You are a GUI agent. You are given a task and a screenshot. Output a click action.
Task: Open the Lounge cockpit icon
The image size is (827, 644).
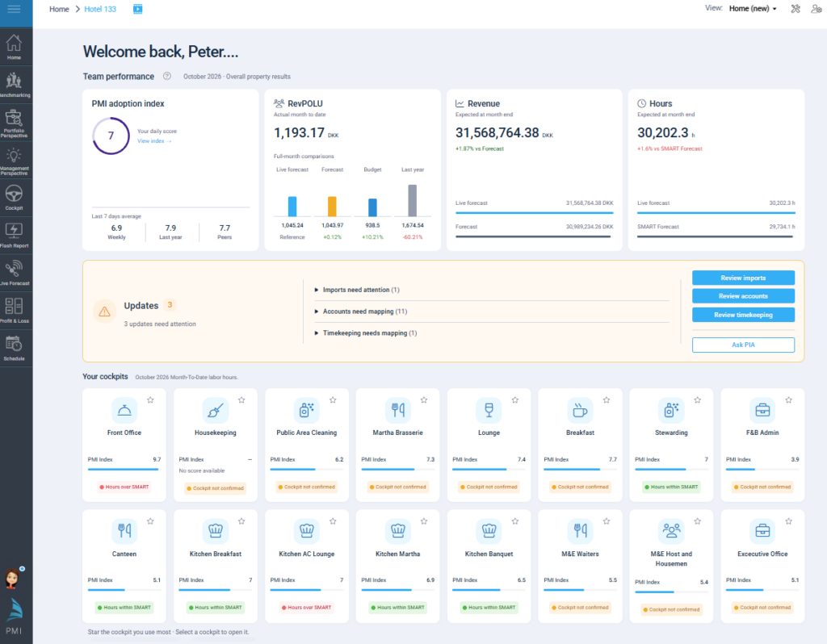[x=489, y=410]
